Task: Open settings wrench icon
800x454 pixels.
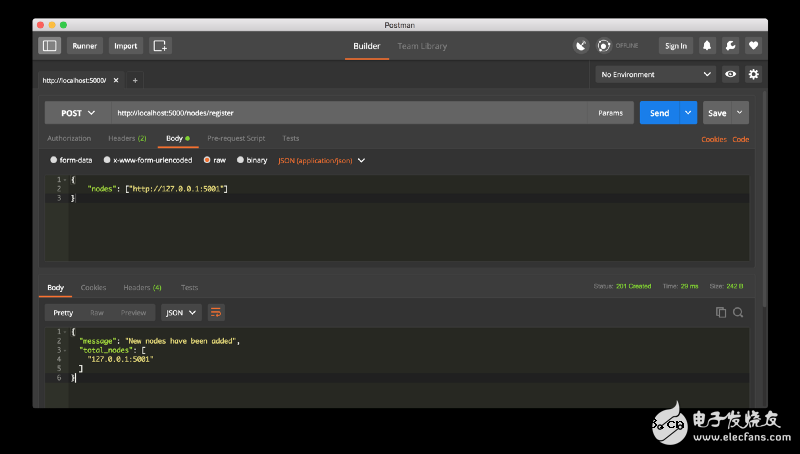Action: pos(730,45)
